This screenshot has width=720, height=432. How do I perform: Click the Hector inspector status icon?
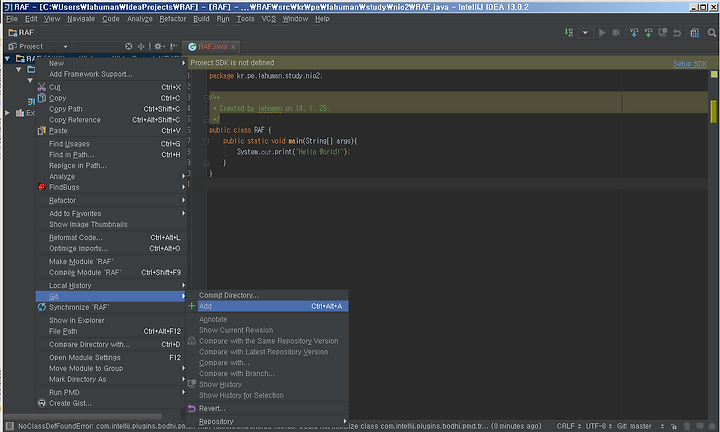687,426
